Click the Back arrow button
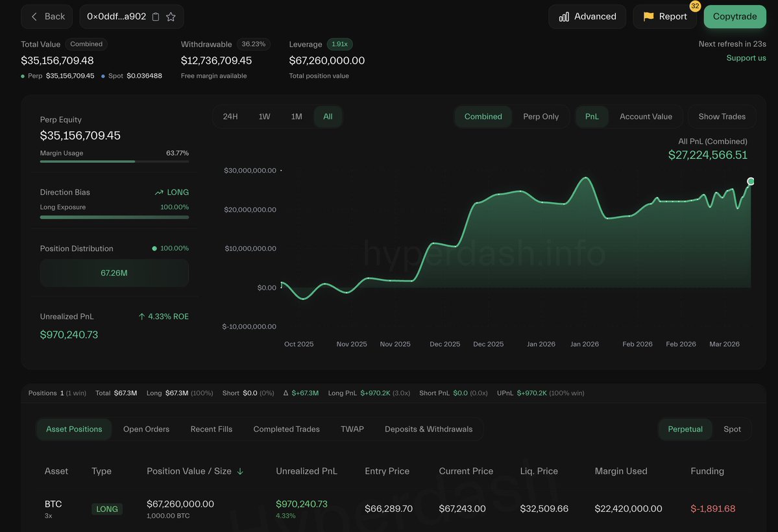 pyautogui.click(x=35, y=17)
